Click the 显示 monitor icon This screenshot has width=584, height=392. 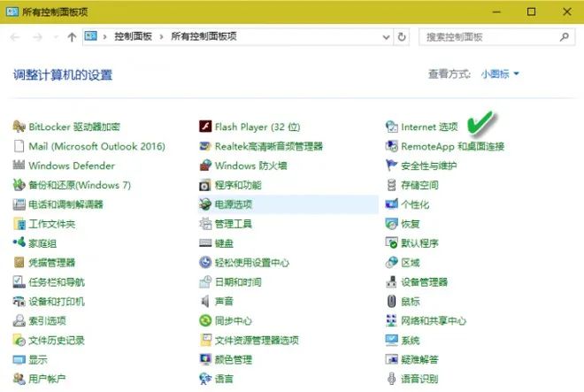click(x=19, y=359)
